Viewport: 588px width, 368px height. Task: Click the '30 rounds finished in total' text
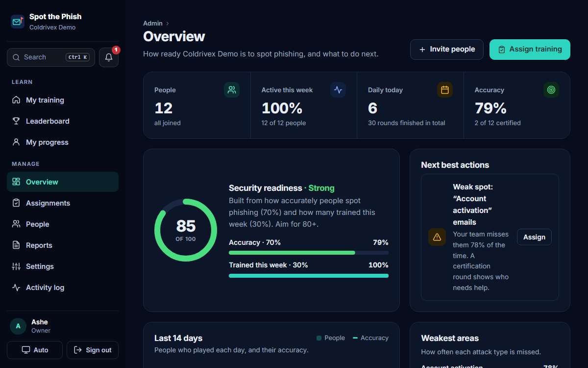(407, 123)
